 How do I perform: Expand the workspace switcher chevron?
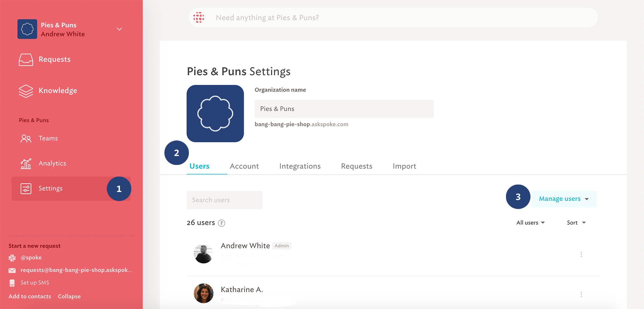(119, 29)
